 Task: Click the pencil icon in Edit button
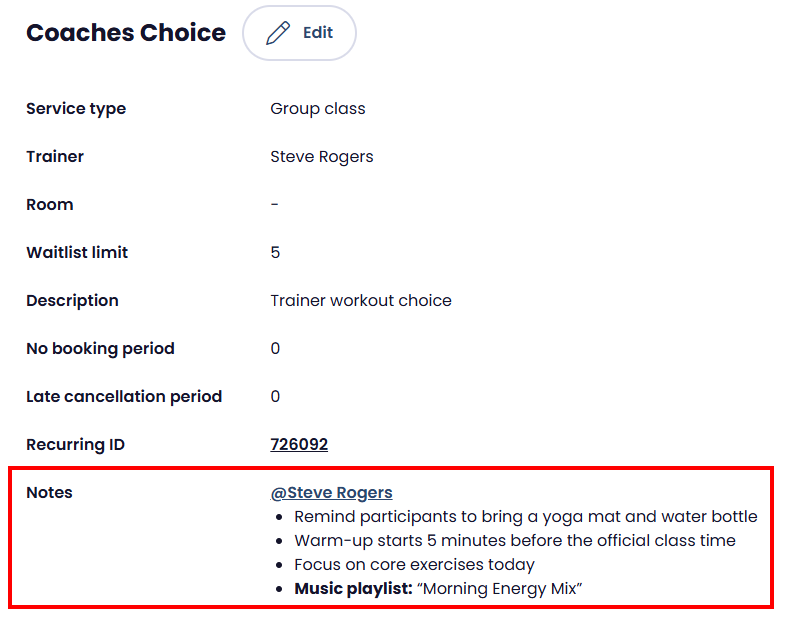coord(278,33)
